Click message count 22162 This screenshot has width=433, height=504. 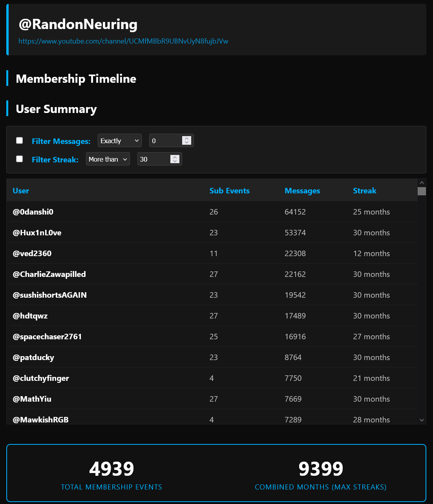[295, 274]
